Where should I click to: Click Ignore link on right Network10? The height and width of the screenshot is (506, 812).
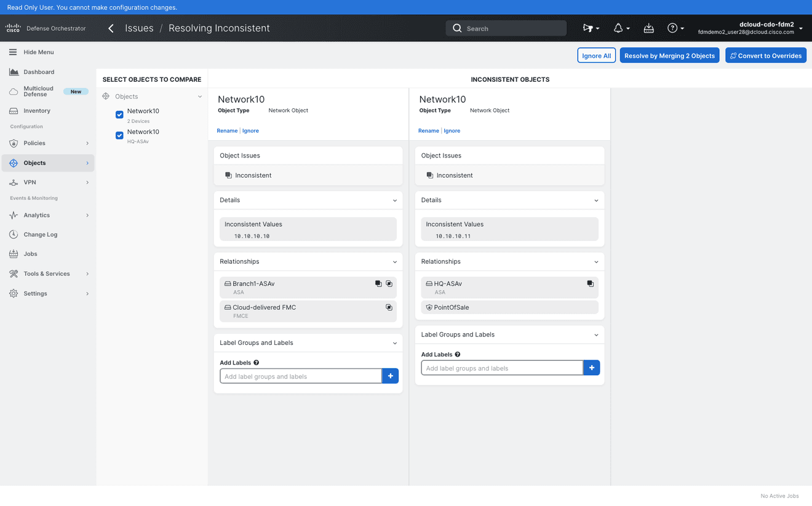(452, 131)
